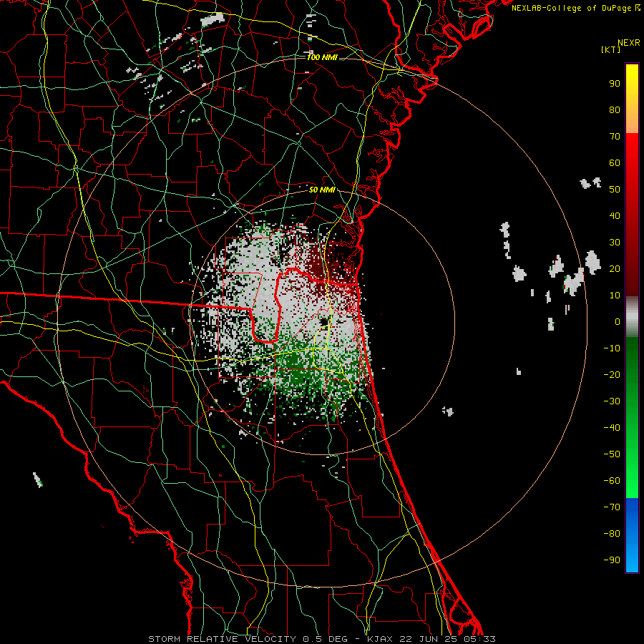Click the STORM RELATIVE VELOCITY caption text
Image resolution: width=644 pixels, height=644 pixels.
[222, 639]
